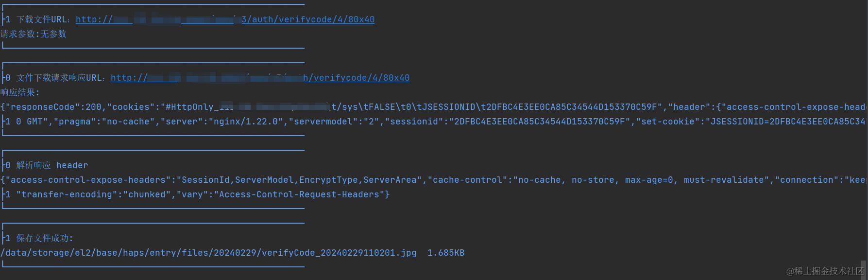Open the file download response URL link
The image size is (868, 280).
point(260,78)
